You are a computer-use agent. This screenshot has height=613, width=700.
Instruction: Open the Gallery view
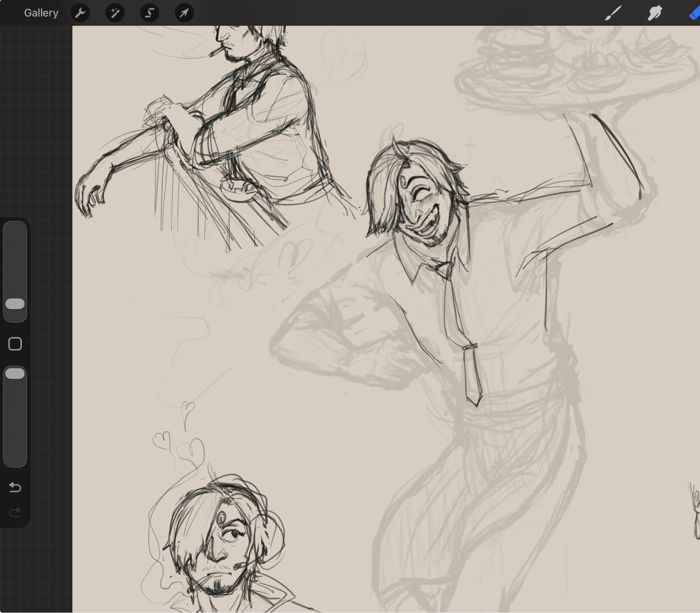tap(41, 13)
